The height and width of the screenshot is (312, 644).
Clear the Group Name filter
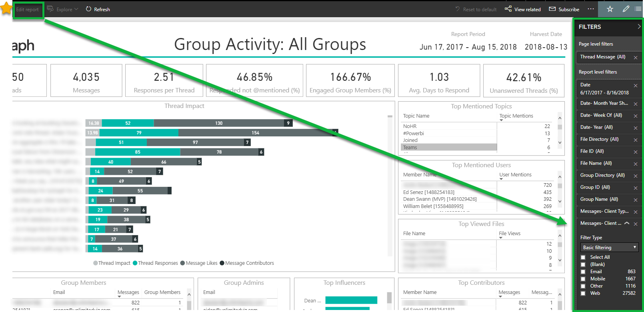click(636, 200)
